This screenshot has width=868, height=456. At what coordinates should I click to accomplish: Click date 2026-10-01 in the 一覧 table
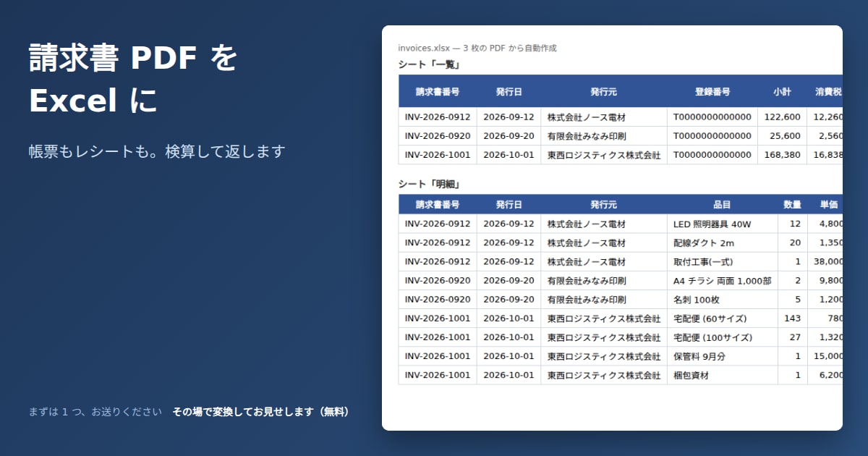(x=509, y=155)
